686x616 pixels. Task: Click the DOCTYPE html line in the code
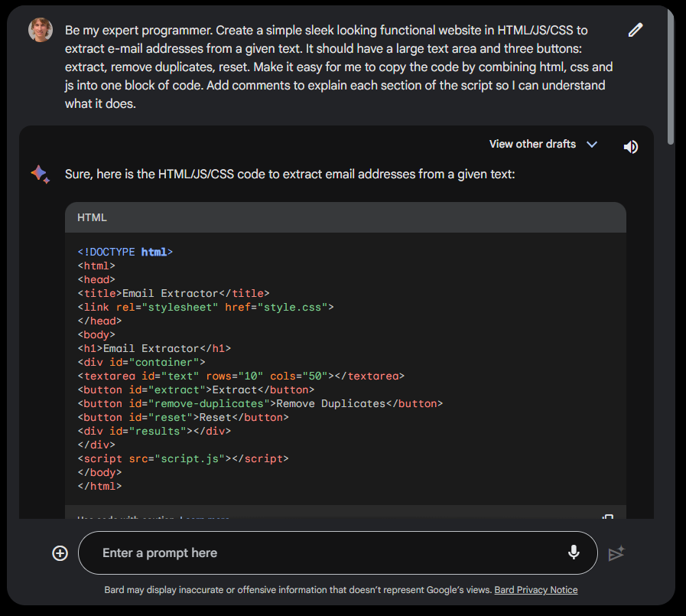125,253
